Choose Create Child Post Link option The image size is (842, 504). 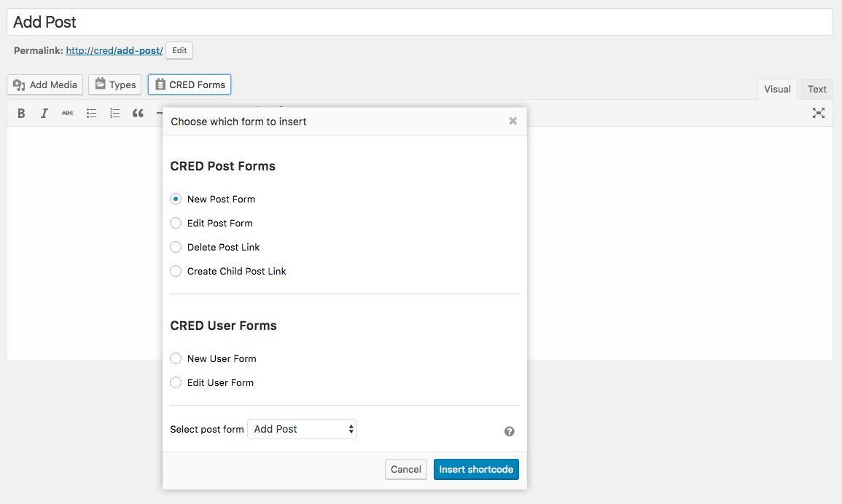pos(176,271)
